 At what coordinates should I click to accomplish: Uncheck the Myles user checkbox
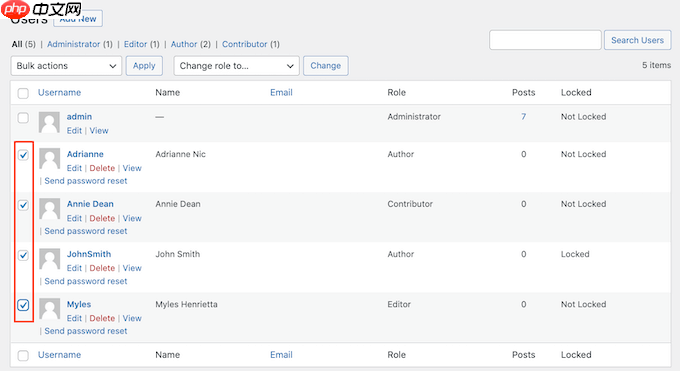coord(23,305)
